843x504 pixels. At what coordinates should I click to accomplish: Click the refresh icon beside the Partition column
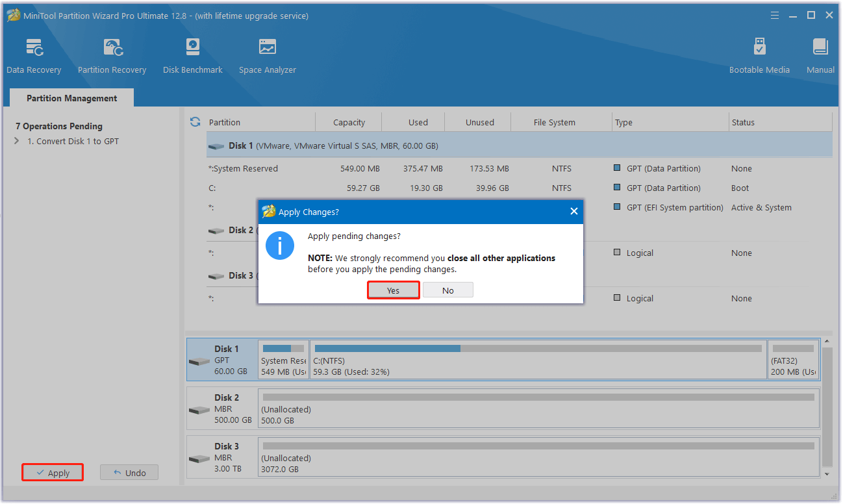pyautogui.click(x=195, y=122)
